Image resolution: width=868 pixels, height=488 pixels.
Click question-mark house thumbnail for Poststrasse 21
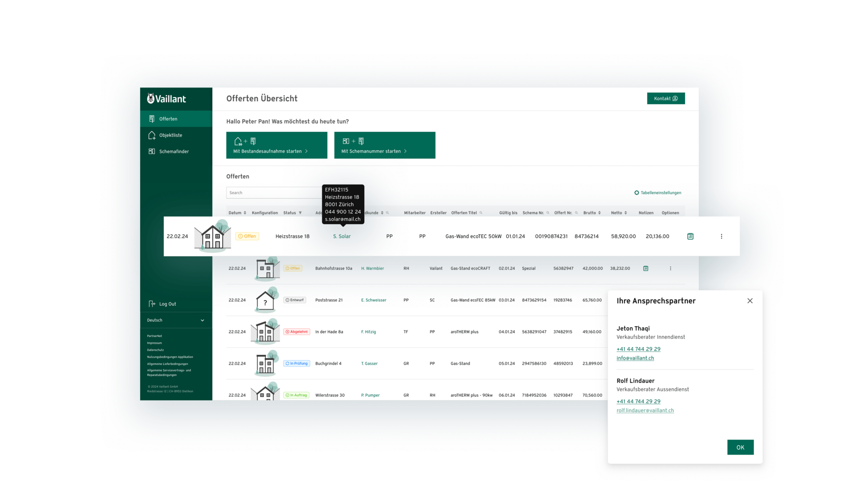click(x=265, y=300)
